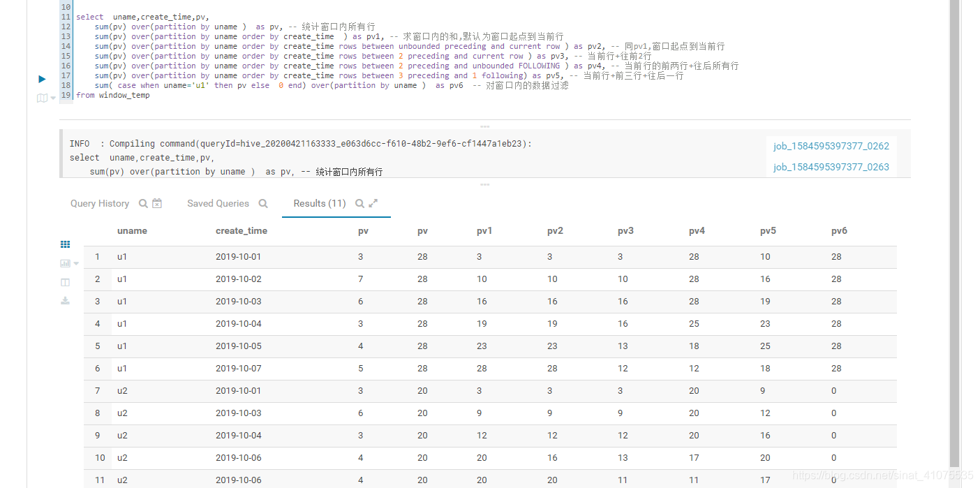Open the query assist book icon
The width and height of the screenshot is (980, 488).
[x=42, y=98]
